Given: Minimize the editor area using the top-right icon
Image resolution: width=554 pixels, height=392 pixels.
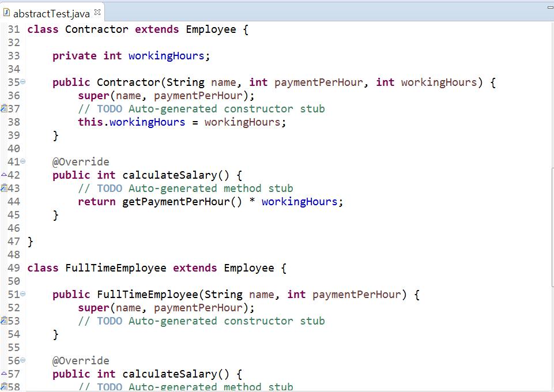Looking at the screenshot, I should 551,7.
